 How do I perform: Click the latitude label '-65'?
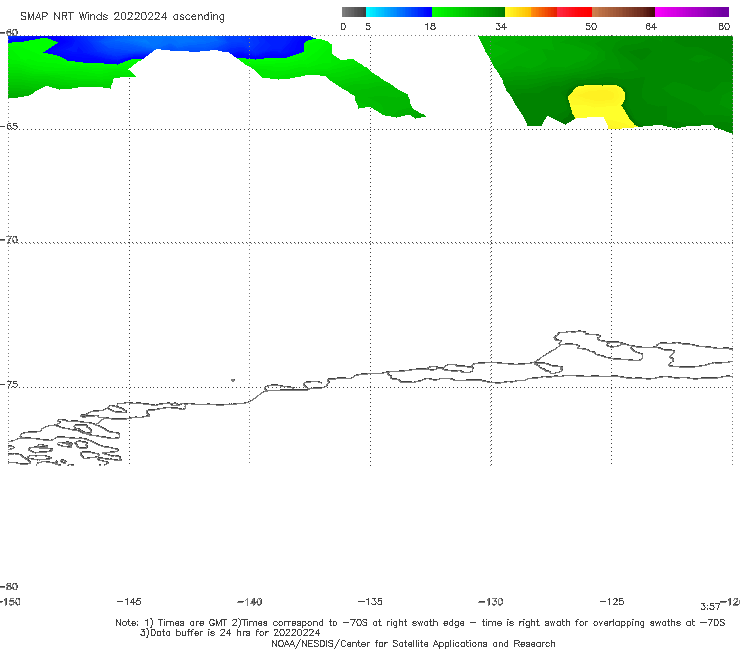[9, 127]
